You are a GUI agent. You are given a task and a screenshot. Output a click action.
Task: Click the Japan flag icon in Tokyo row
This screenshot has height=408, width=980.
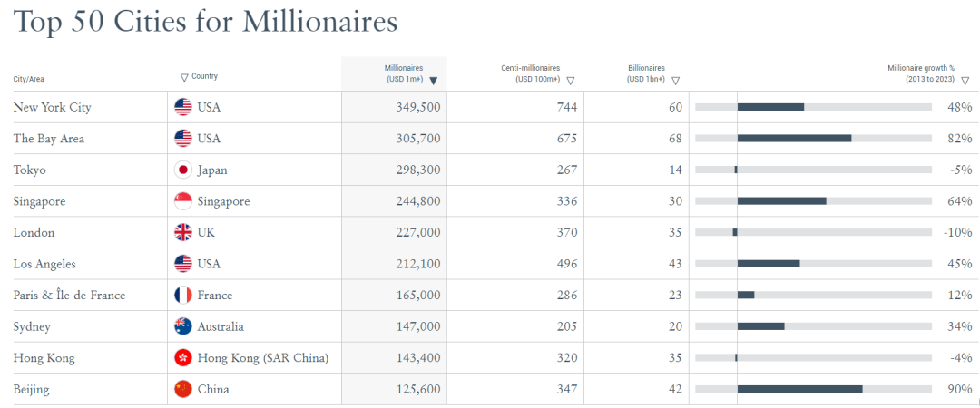pyautogui.click(x=183, y=170)
